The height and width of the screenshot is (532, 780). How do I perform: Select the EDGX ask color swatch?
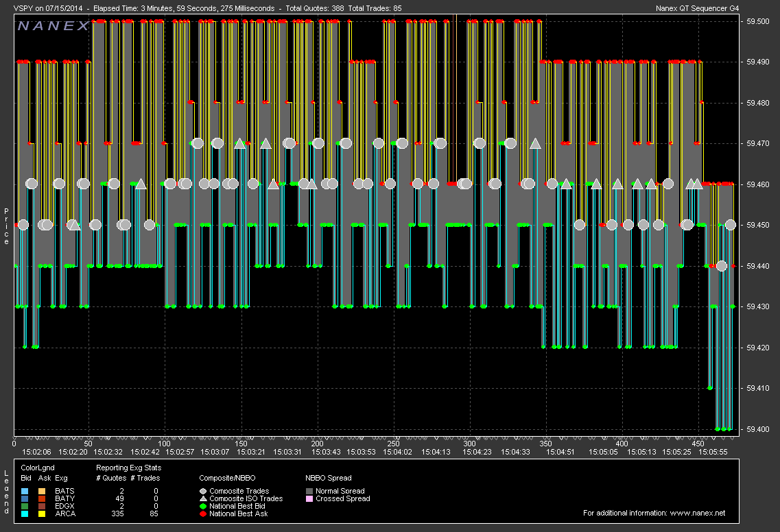coord(42,506)
